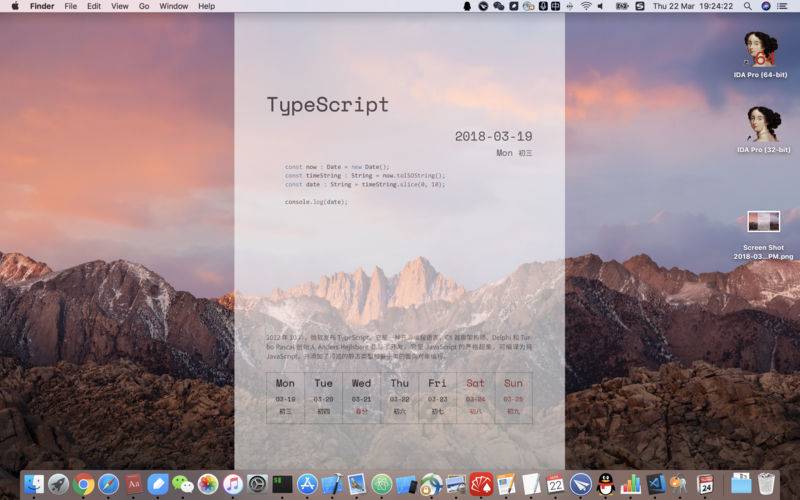This screenshot has height=500, width=800.
Task: Select Screen Shot 2018-03 PNG file thumbnail
Action: click(x=763, y=221)
